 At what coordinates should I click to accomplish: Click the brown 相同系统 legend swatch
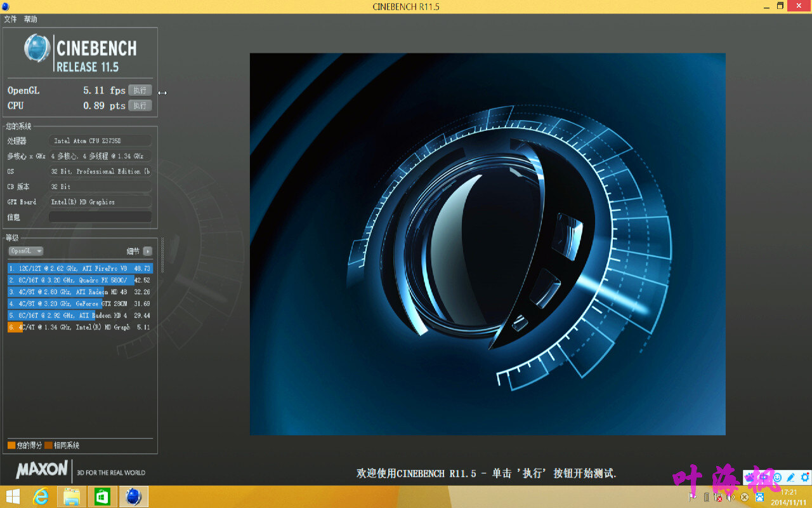point(48,445)
